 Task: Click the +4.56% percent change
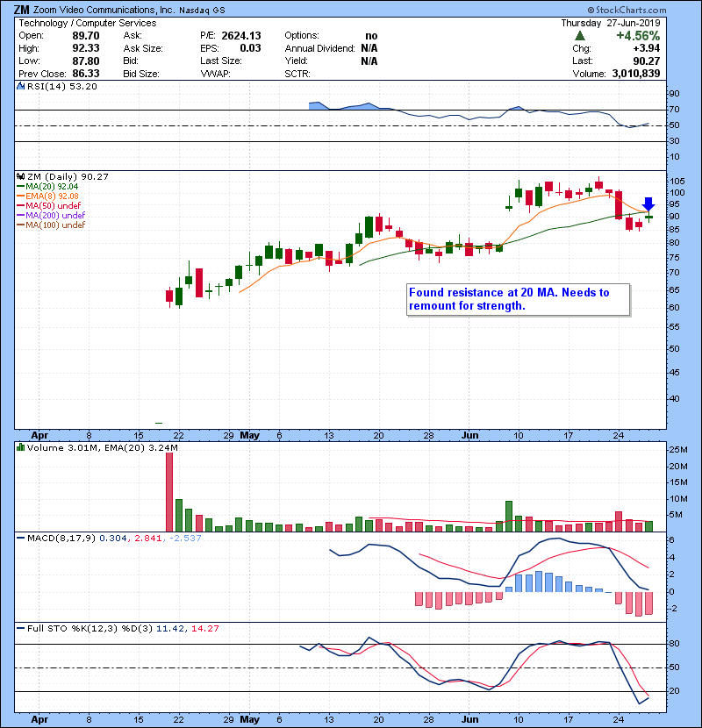point(638,36)
